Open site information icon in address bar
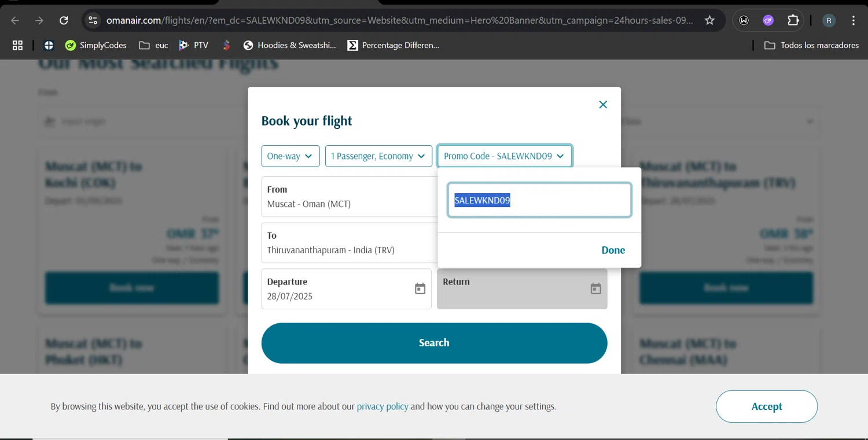The height and width of the screenshot is (440, 868). coord(93,20)
